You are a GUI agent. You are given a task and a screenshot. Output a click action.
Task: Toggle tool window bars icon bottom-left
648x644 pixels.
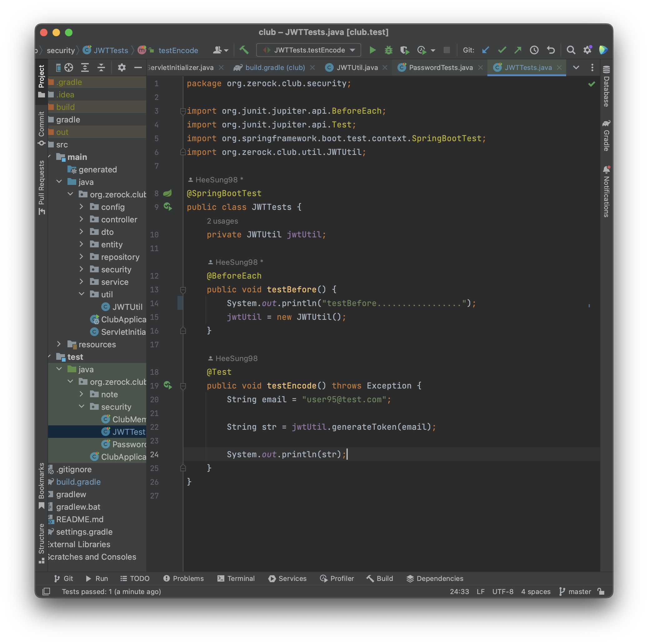[x=47, y=592]
